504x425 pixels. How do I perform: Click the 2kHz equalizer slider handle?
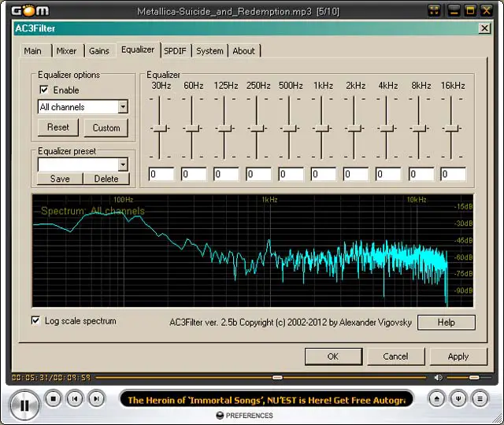[354, 128]
